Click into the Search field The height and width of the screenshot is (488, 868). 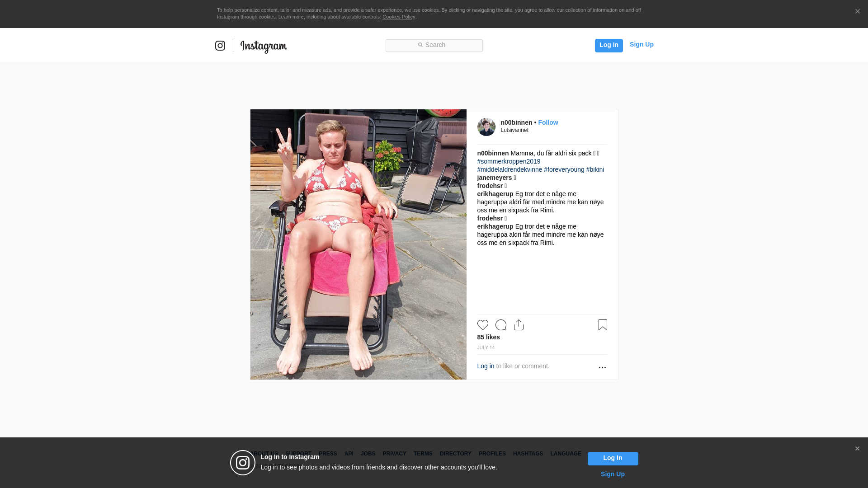tap(434, 46)
